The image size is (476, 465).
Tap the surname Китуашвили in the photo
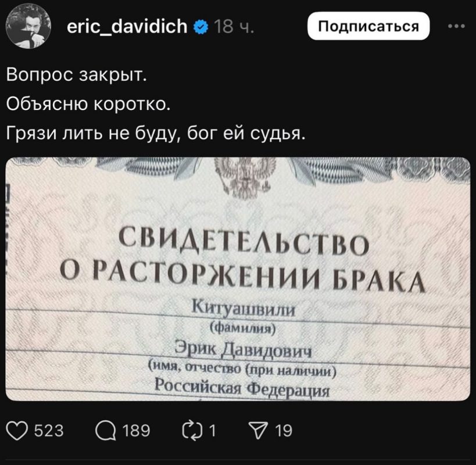(x=244, y=309)
